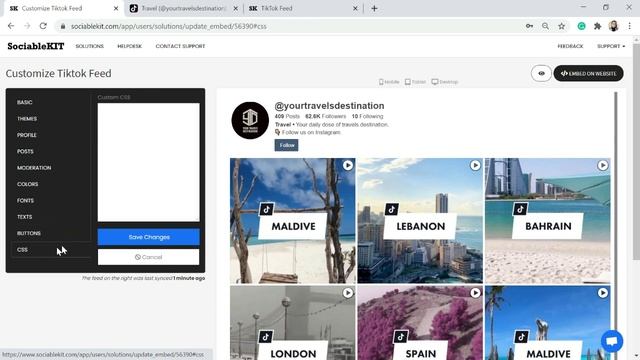The image size is (640, 360).
Task: Close the Travel TikTok browser tab
Action: (236, 8)
